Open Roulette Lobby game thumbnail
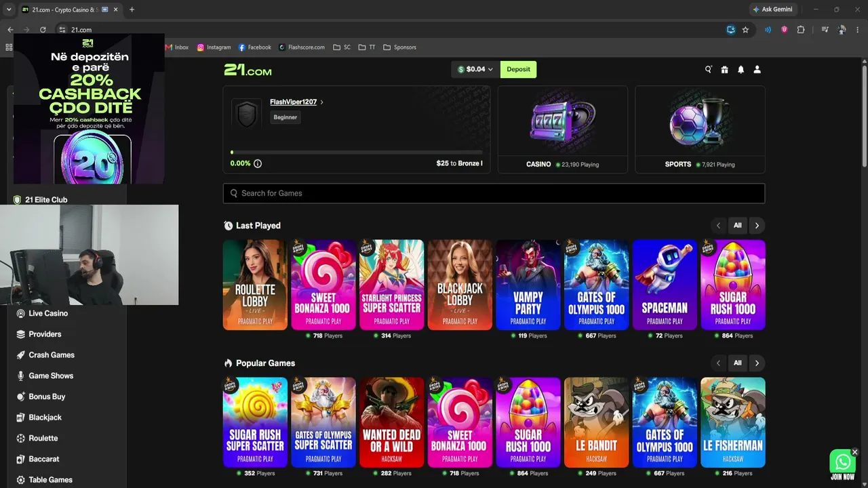Viewport: 868px width, 488px height. tap(255, 285)
